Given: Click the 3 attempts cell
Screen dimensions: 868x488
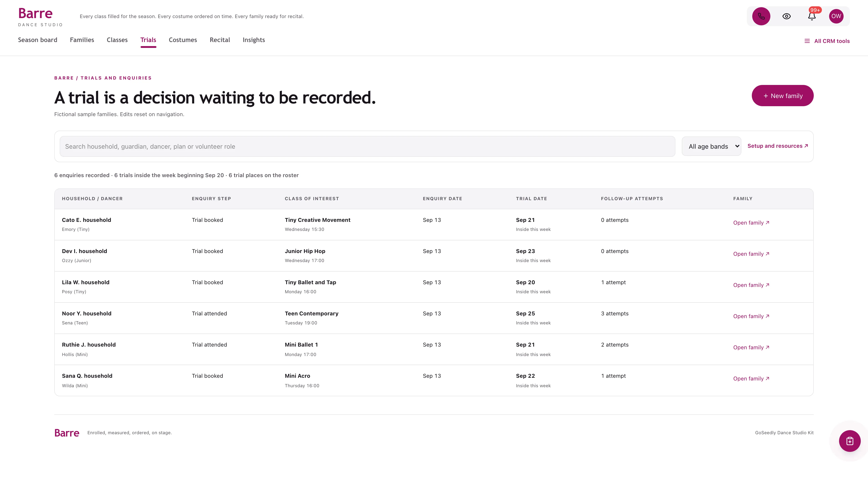Looking at the screenshot, I should [615, 314].
